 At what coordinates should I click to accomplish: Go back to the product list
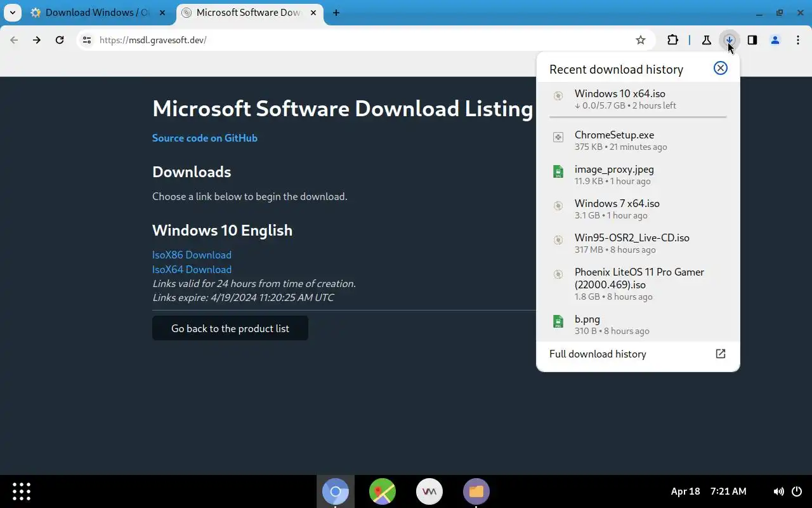pos(230,328)
